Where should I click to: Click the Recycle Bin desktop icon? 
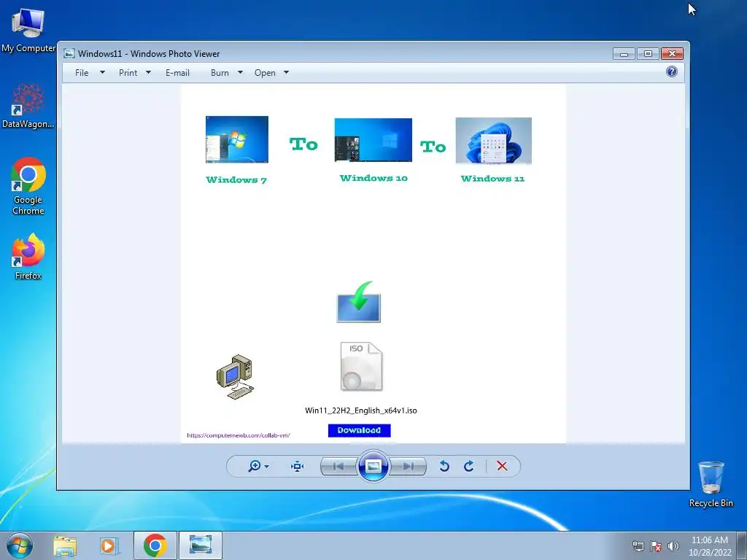[x=711, y=484]
